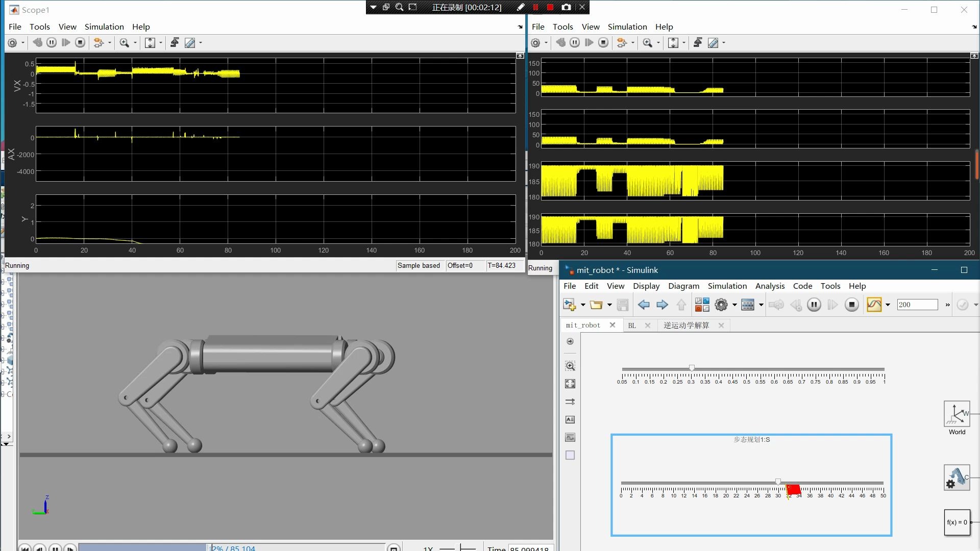Pause the Simulink model simulation
The width and height of the screenshot is (980, 551).
tap(814, 305)
